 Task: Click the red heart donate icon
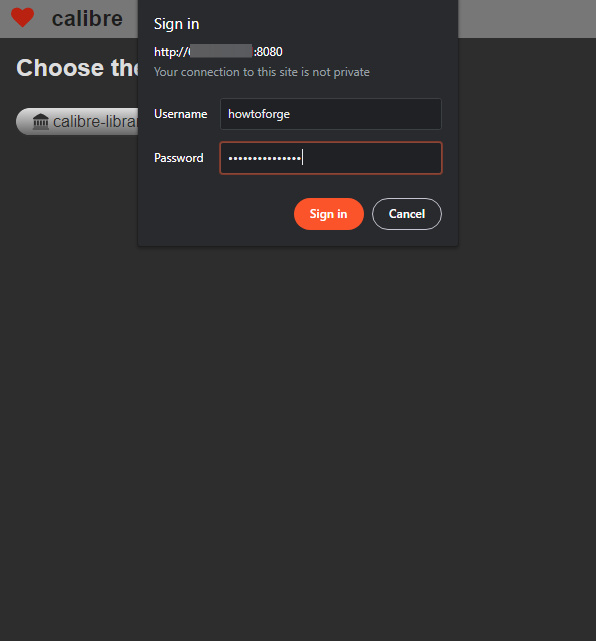click(x=22, y=18)
